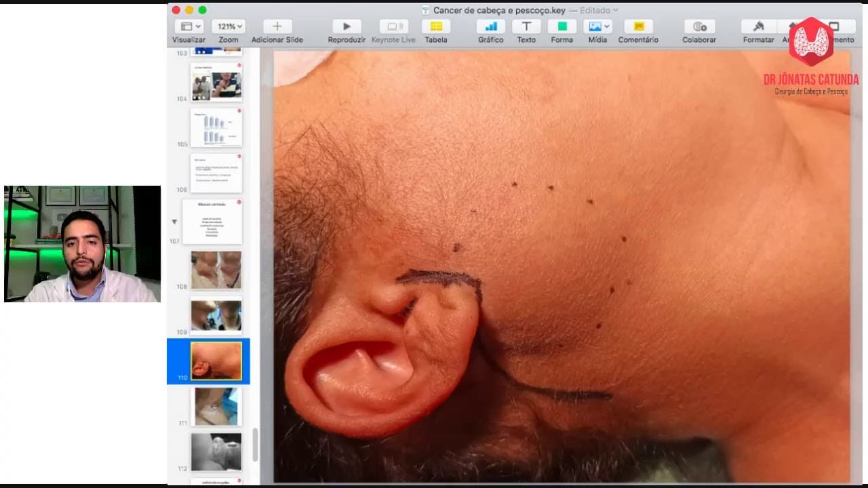
Task: Collapse the slide group at slide 107
Action: click(x=174, y=222)
